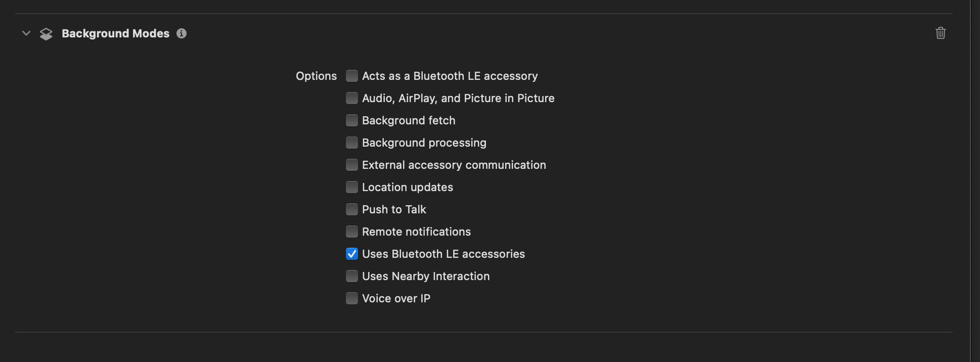Delete Background Modes capability with trash icon
This screenshot has width=980, height=362.
[x=941, y=33]
